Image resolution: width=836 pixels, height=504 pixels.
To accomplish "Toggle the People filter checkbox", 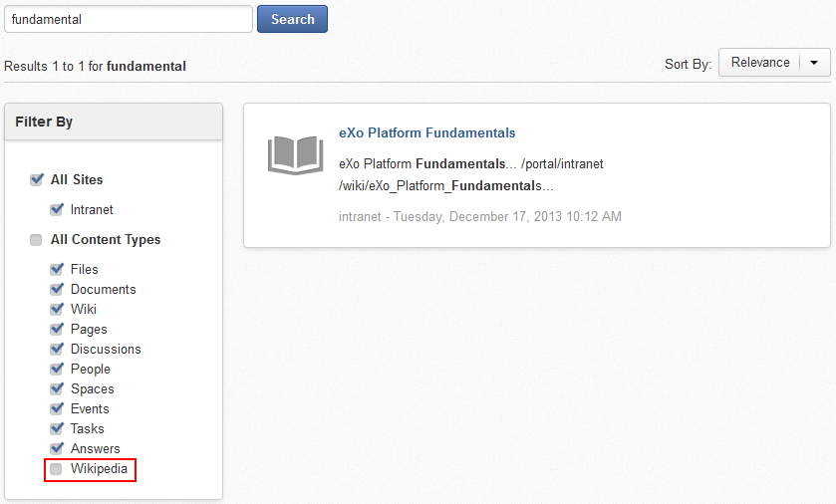I will pos(57,369).
